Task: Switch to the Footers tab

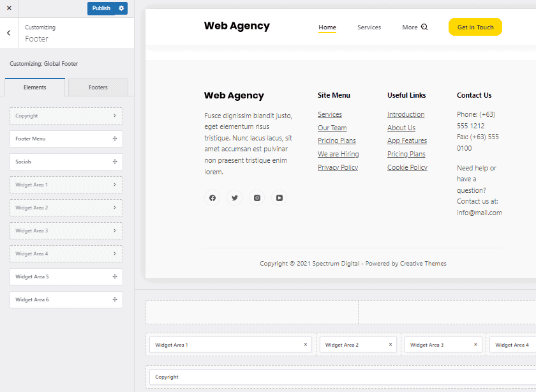Action: pyautogui.click(x=98, y=87)
